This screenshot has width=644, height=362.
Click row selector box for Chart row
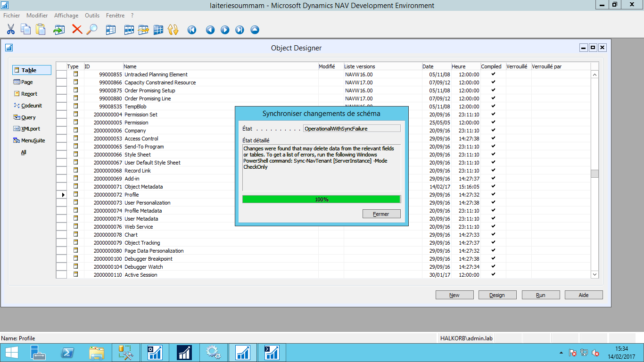pyautogui.click(x=61, y=235)
